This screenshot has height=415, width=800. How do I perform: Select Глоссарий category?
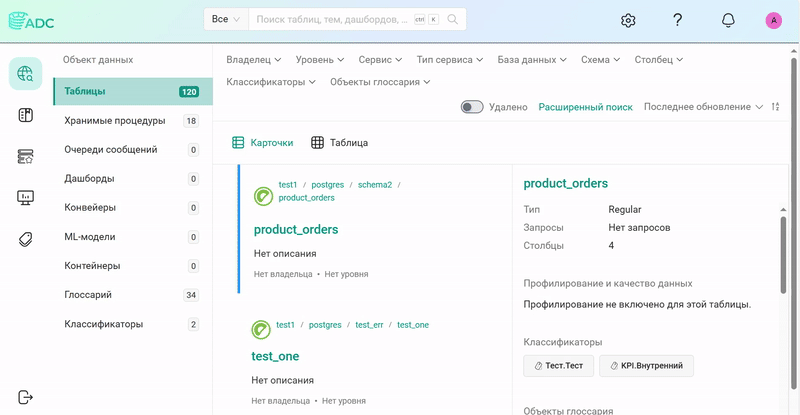[x=133, y=295]
